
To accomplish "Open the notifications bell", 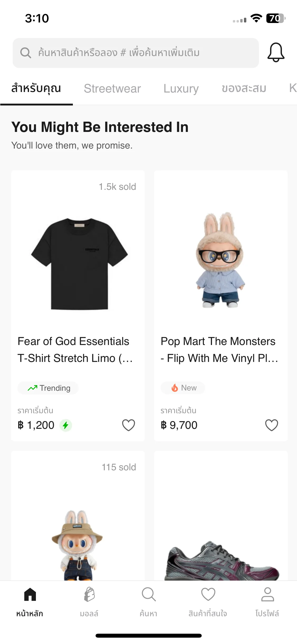I will point(276,53).
